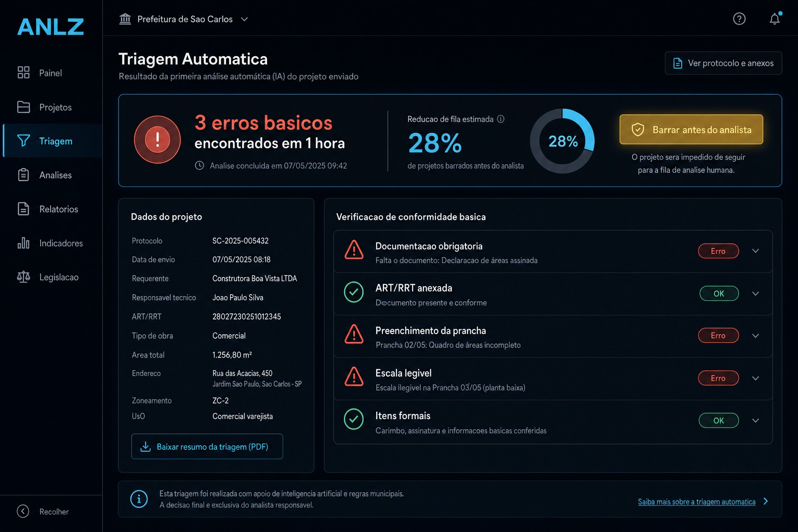798x532 pixels.
Task: Click OK badge on ART/RRT anexada
Action: point(719,294)
